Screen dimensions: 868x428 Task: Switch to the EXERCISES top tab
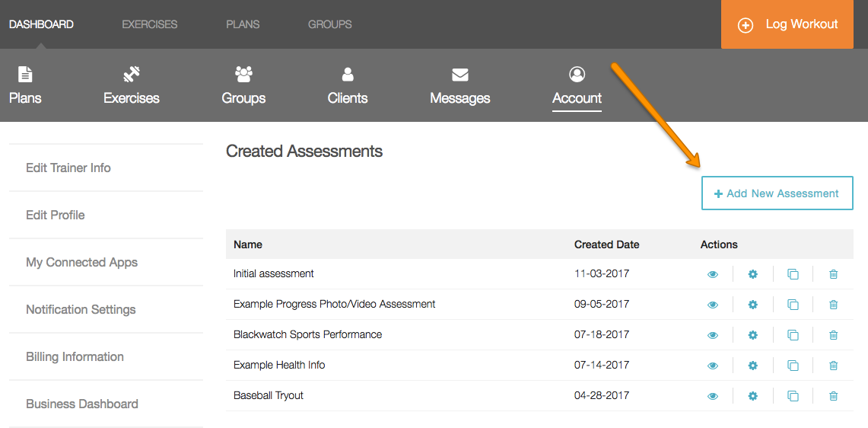pyautogui.click(x=149, y=24)
